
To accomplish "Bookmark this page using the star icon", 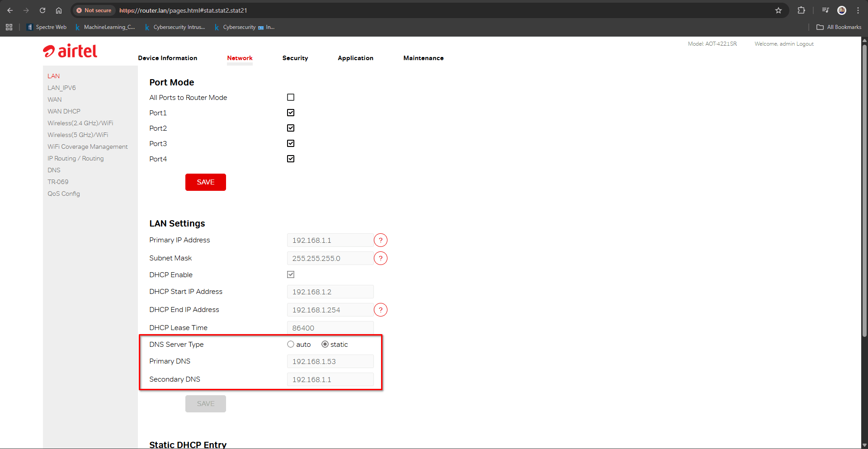I will 778,10.
